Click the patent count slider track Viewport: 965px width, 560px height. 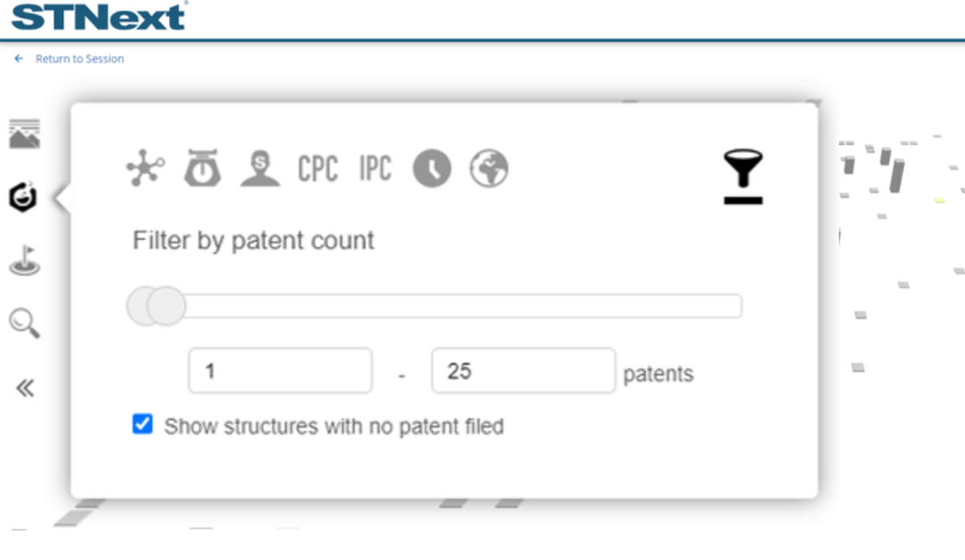coord(464,306)
